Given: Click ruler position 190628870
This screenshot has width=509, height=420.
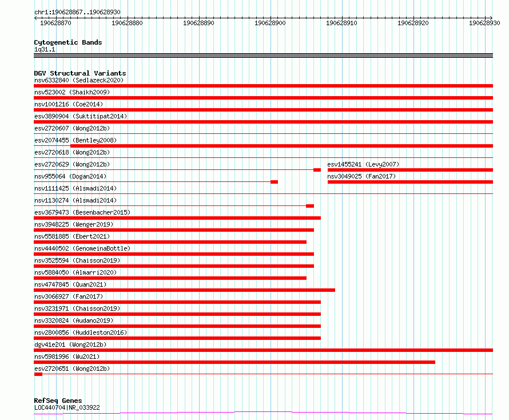Looking at the screenshot, I should point(55,23).
